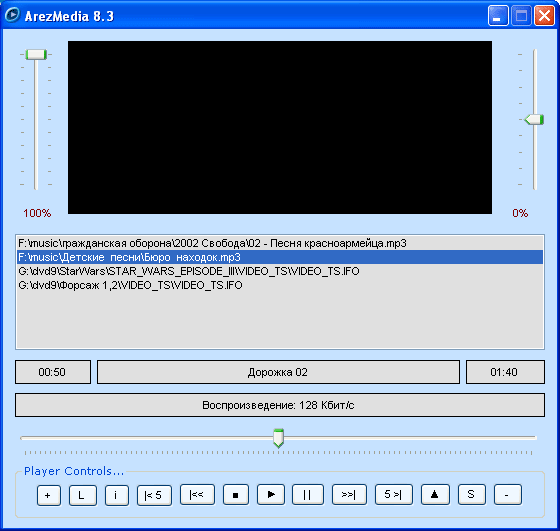Click the |< 5 skip back button
Viewport: 560px width, 531px height.
[x=154, y=495]
